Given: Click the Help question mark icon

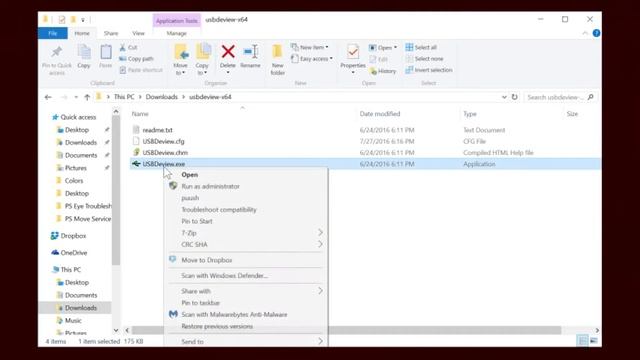Looking at the screenshot, I should [x=596, y=33].
